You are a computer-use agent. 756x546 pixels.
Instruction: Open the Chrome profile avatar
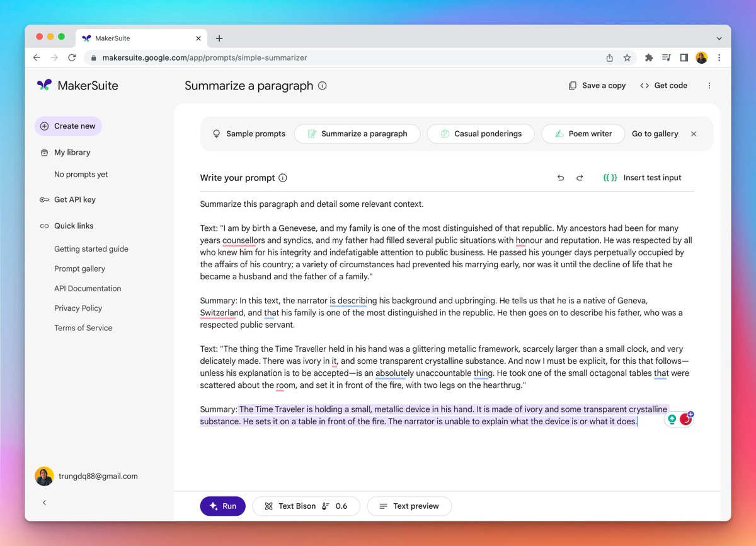[x=701, y=57]
